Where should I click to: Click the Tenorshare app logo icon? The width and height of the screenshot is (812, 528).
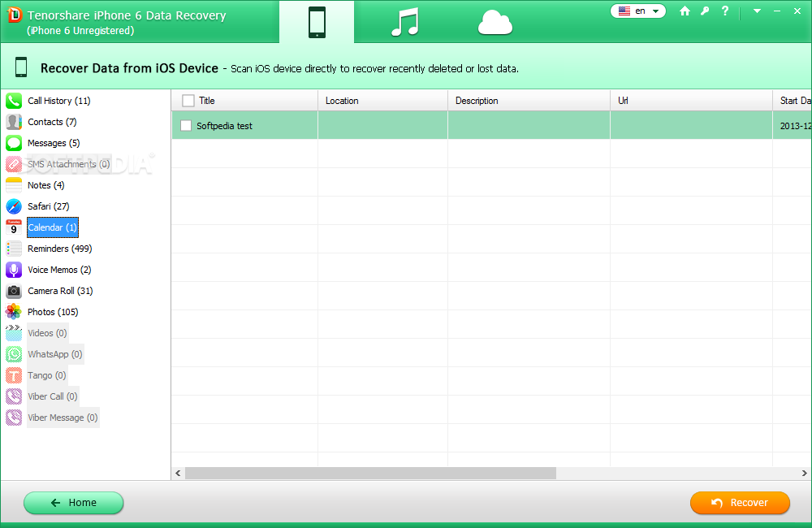[x=15, y=15]
